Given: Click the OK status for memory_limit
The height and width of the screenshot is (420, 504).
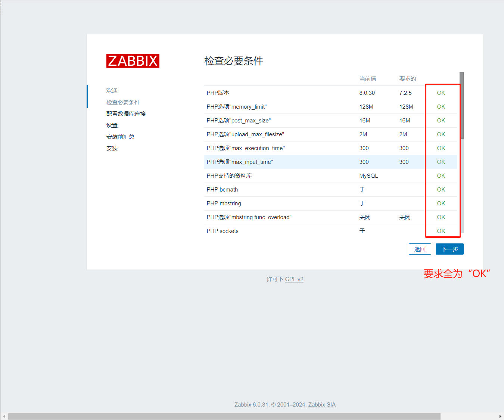Looking at the screenshot, I should click(x=441, y=107).
